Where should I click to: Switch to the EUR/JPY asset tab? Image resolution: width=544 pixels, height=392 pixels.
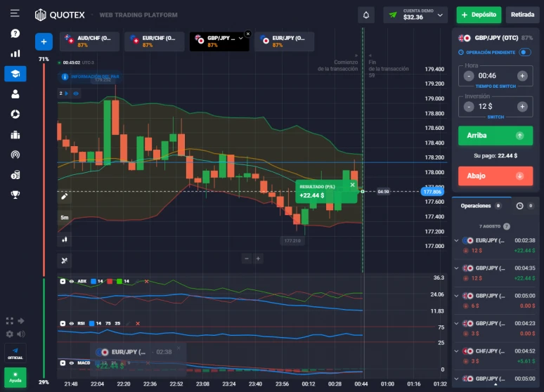click(284, 41)
